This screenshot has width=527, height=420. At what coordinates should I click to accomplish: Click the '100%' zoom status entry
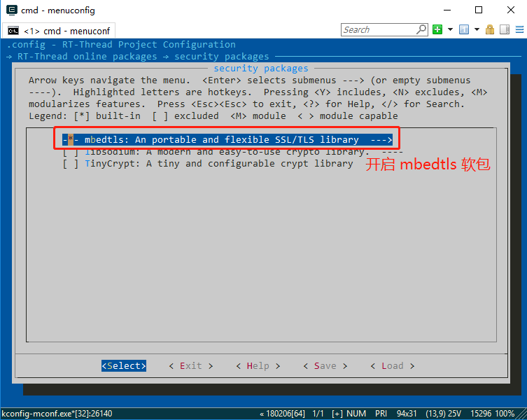[x=505, y=414]
